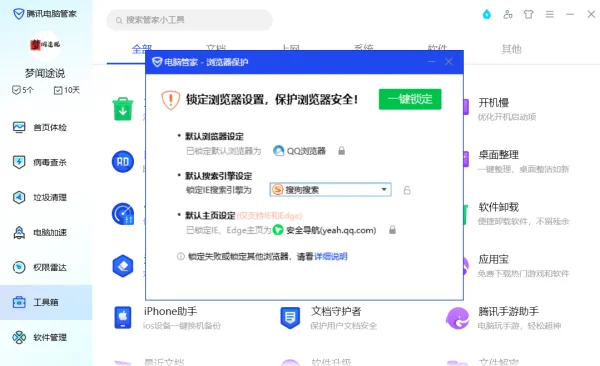Click the green trash download tool icon
The image size is (600, 366).
(x=123, y=109)
